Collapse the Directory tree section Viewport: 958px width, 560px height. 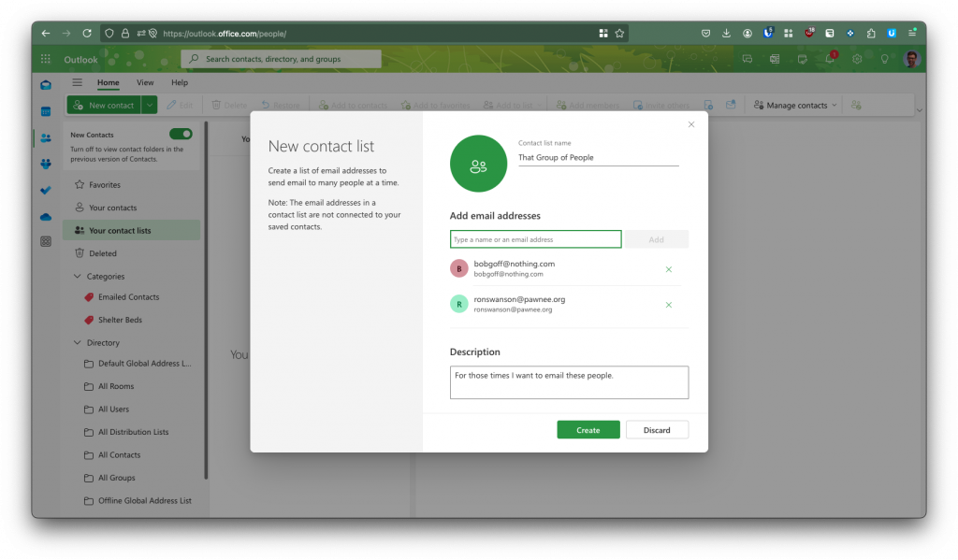78,343
